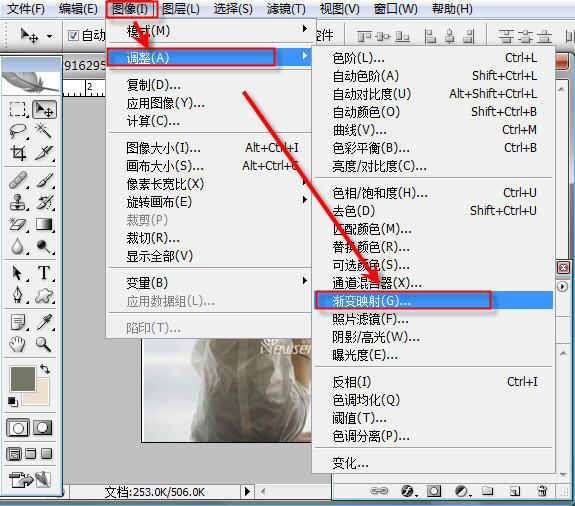Select the Notes tool
The image size is (575, 506).
18,322
